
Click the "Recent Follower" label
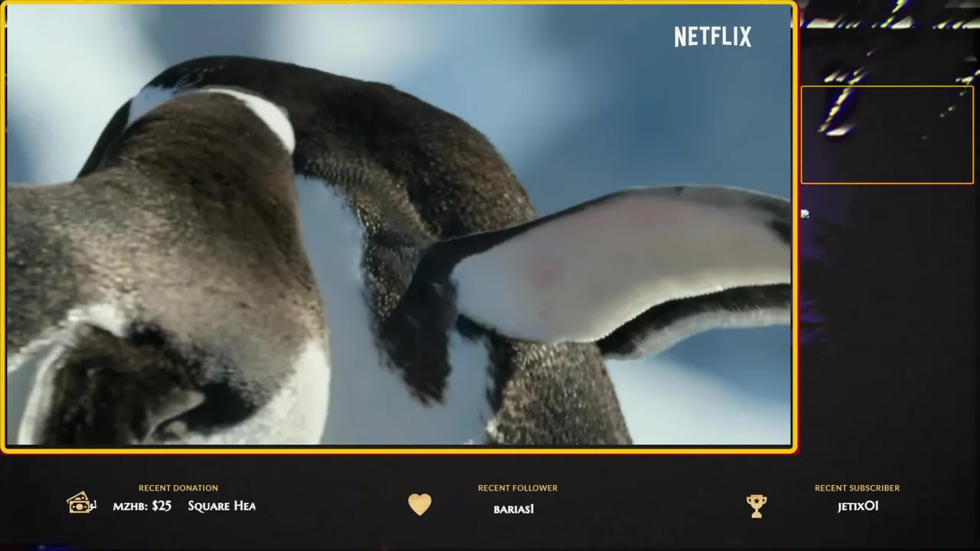click(518, 487)
